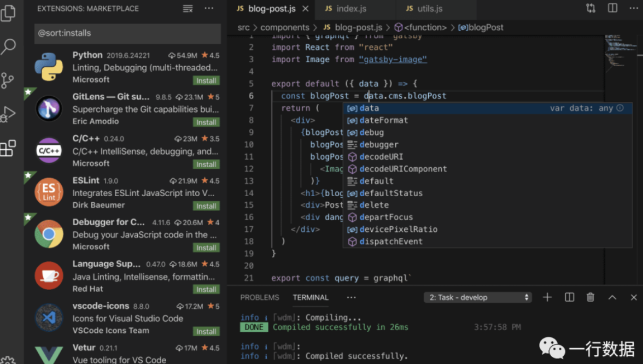Click the blogPost breadcrumb symbol
Image resolution: width=643 pixels, height=364 pixels.
pos(481,27)
